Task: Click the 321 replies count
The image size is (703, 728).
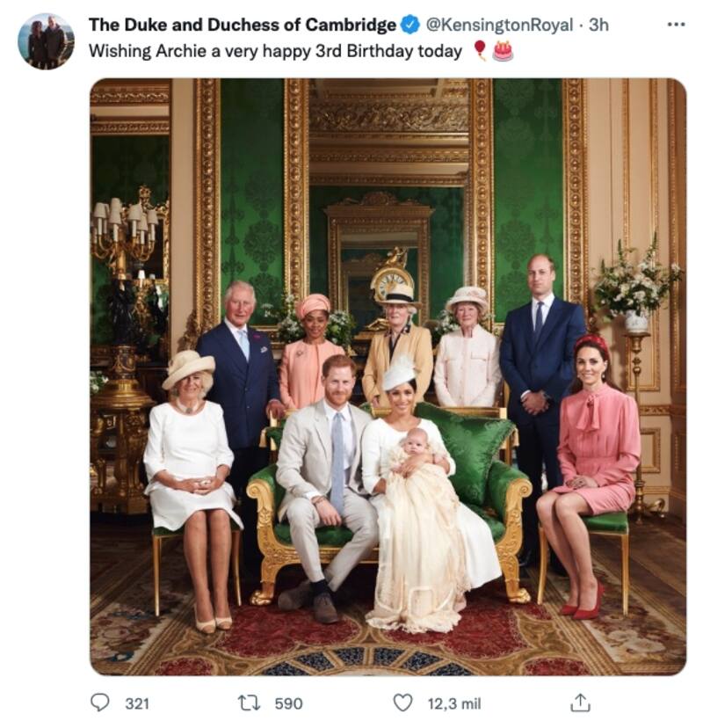Action: [x=136, y=703]
